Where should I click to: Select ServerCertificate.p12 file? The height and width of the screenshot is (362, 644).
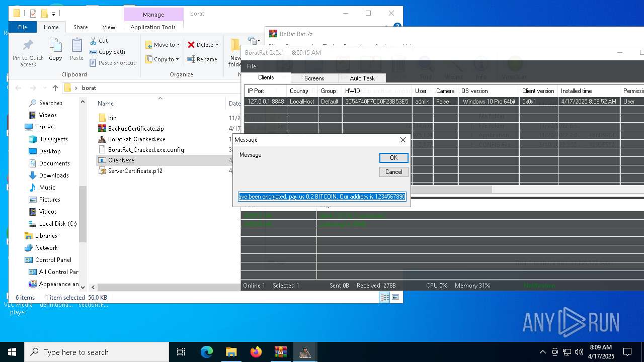coord(135,171)
